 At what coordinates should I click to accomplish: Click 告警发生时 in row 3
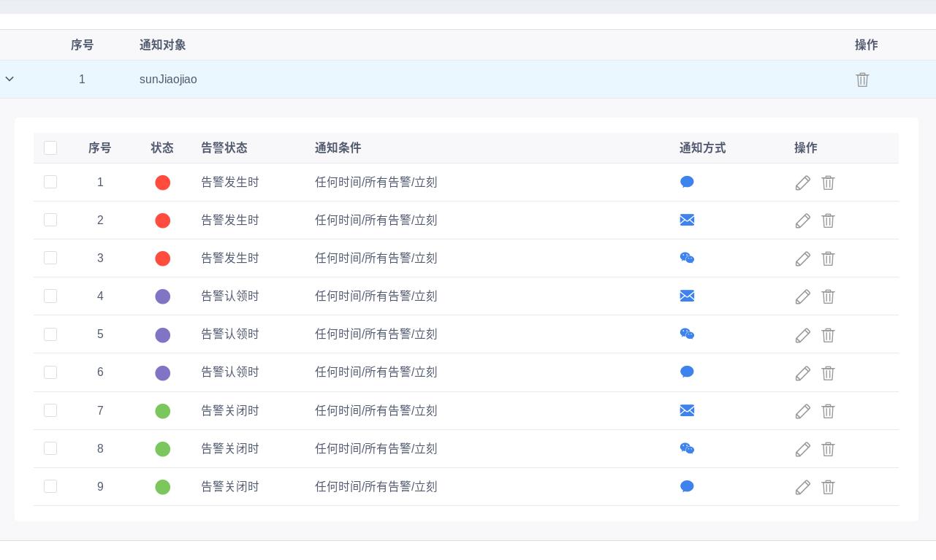click(230, 258)
